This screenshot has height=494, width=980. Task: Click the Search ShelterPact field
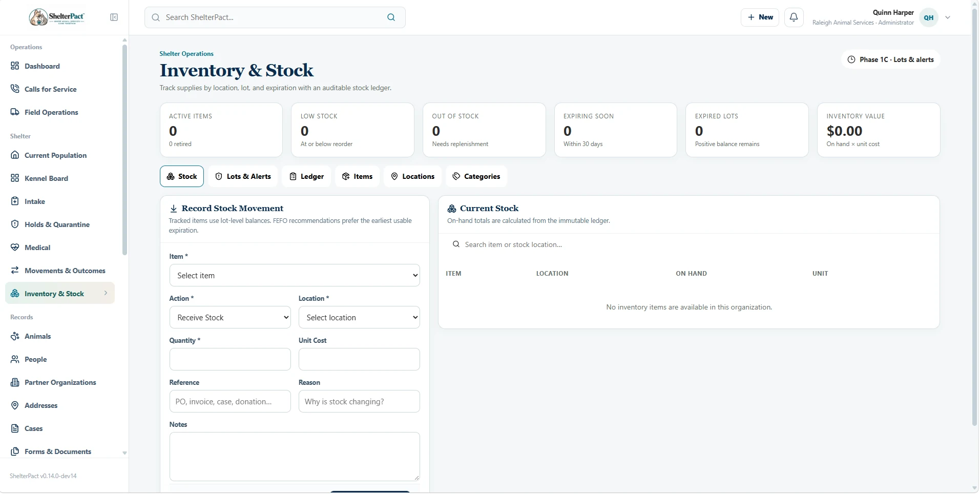pyautogui.click(x=275, y=17)
